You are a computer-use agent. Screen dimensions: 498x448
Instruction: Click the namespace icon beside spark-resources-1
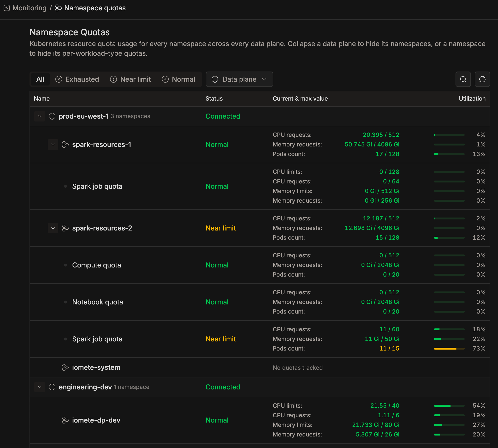pos(65,145)
